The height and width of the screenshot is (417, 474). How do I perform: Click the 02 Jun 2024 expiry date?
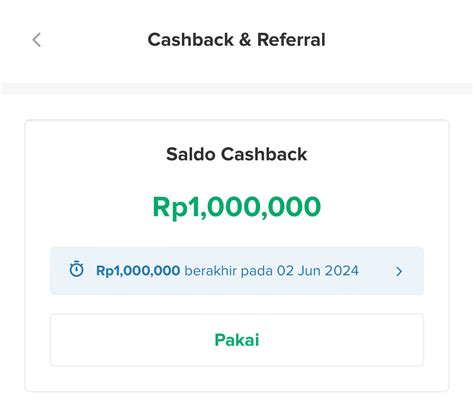(318, 271)
